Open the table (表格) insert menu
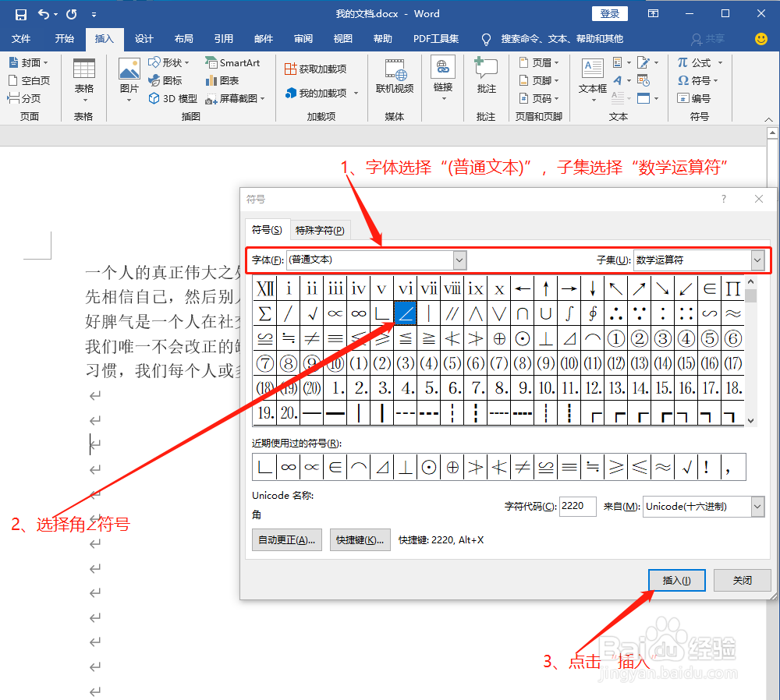 (x=84, y=80)
